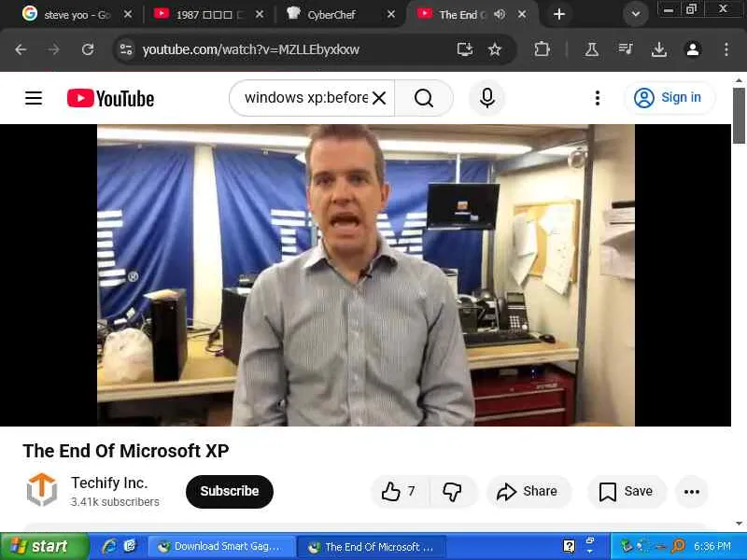Open the browser extensions puzzle icon
The height and width of the screenshot is (560, 747).
(x=542, y=49)
